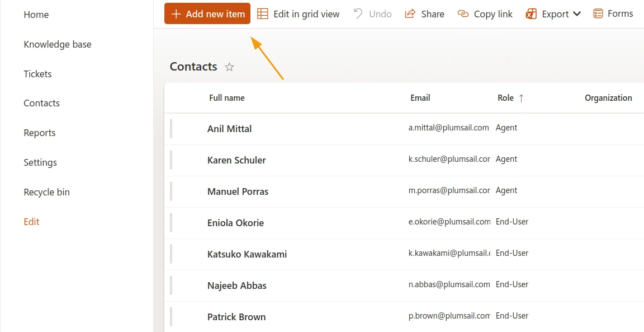Switch to the Knowledge base section
This screenshot has height=332, width=644.
(x=58, y=44)
